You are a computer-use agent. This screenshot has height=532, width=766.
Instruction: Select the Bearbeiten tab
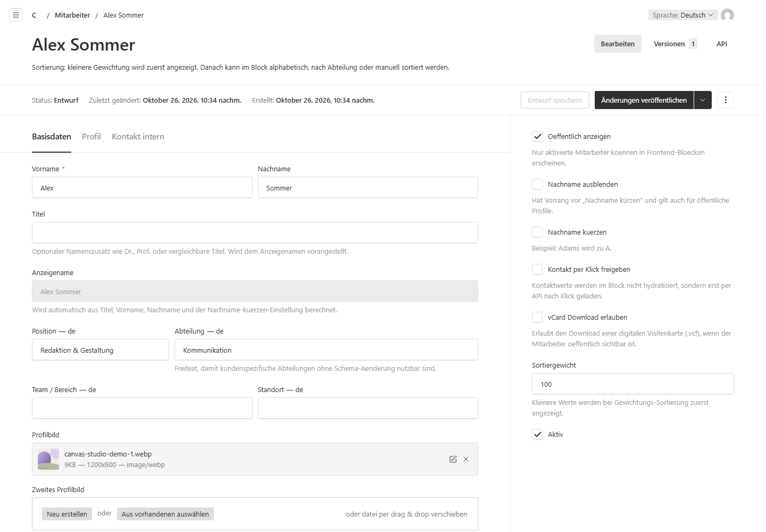tap(618, 44)
